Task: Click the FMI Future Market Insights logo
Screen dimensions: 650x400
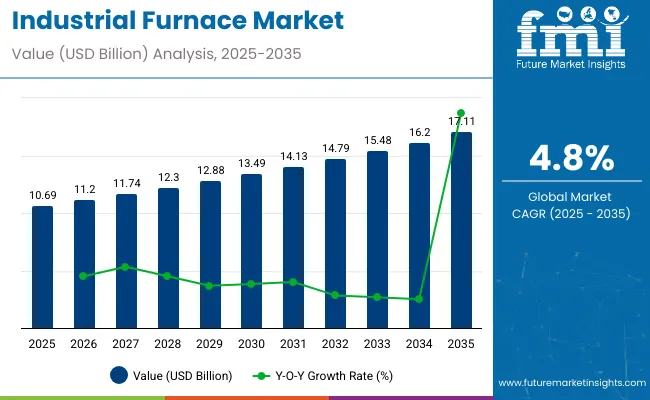Action: (x=571, y=37)
